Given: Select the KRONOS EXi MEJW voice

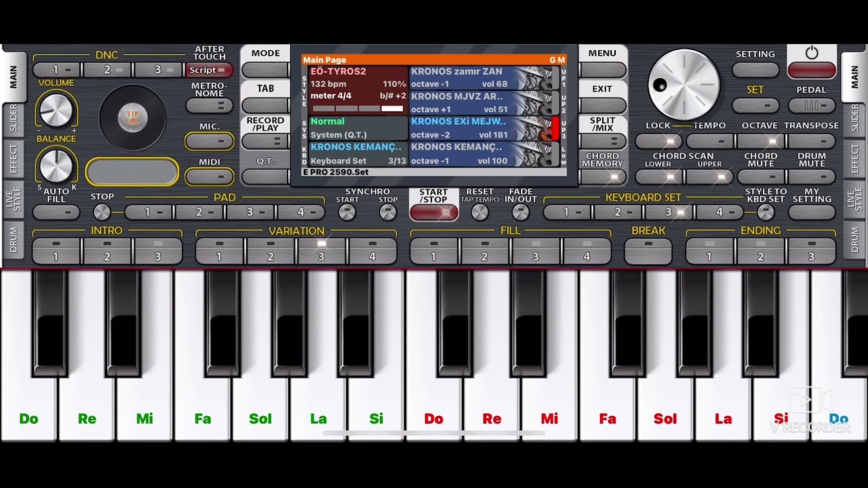Looking at the screenshot, I should point(484,128).
